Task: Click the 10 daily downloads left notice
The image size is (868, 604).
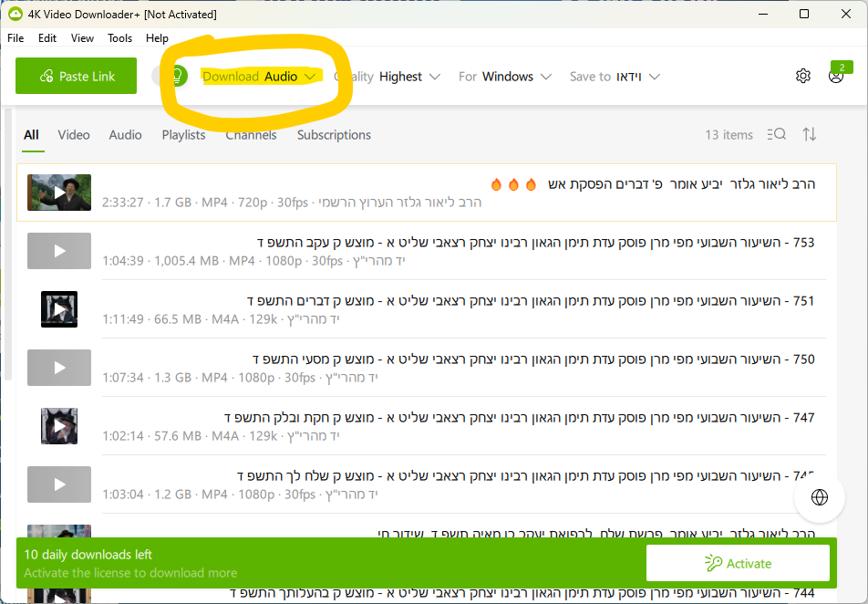Action: pyautogui.click(x=88, y=555)
